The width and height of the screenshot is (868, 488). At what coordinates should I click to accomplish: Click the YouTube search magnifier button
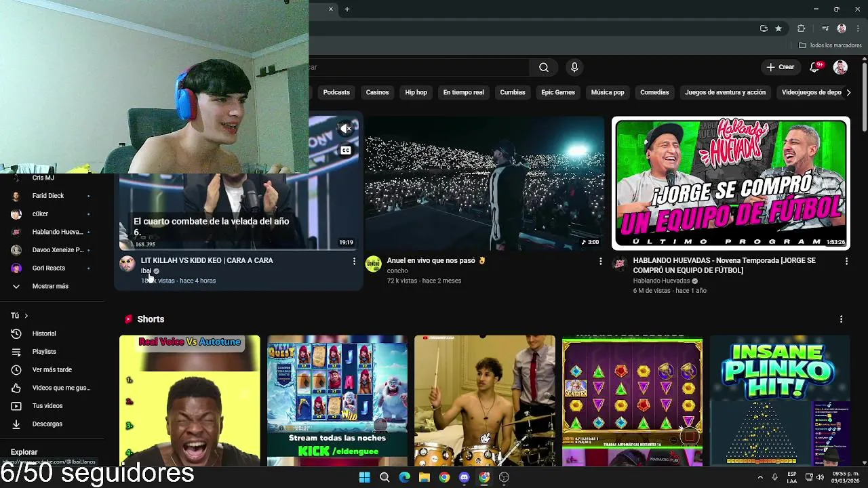click(544, 67)
